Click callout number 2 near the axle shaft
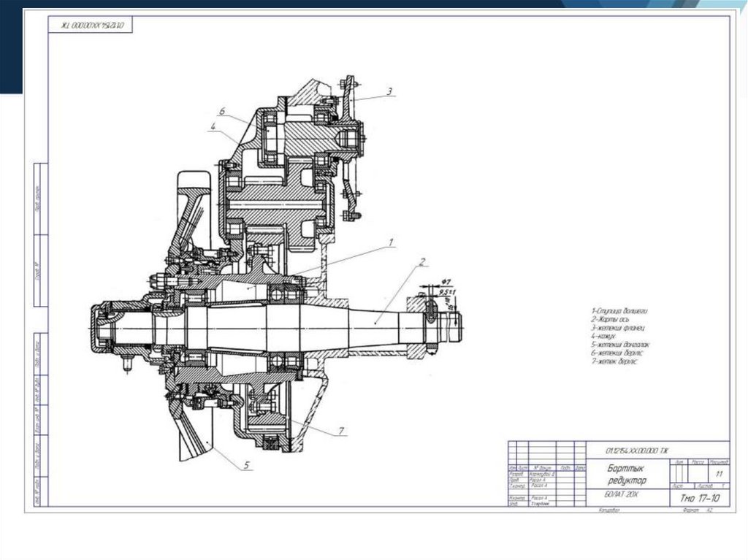Viewport: 748px width, 560px height. [x=421, y=261]
